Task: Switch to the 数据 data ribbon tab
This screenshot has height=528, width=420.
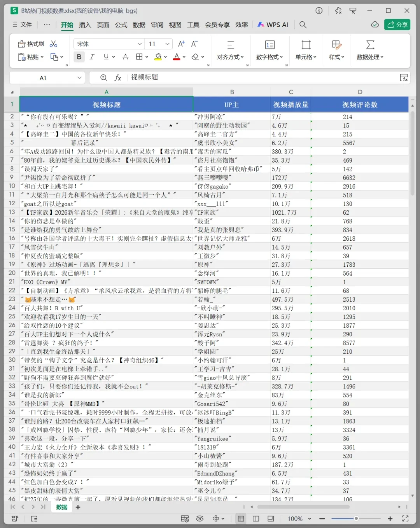Action: pos(139,25)
